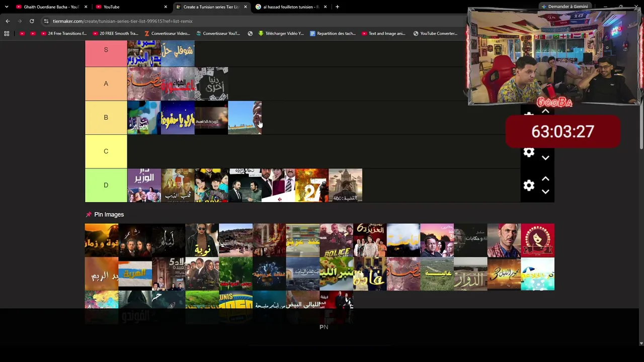
Task: Edit the B tier label
Action: (106, 117)
